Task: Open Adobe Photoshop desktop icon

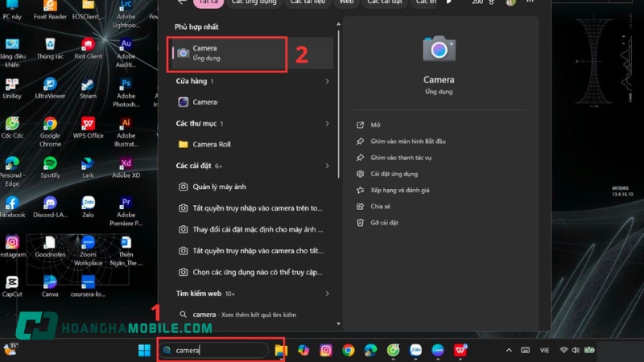Action: [x=126, y=93]
